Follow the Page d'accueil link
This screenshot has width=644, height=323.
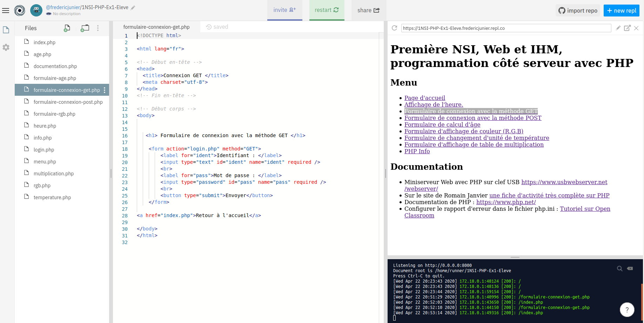(x=425, y=98)
